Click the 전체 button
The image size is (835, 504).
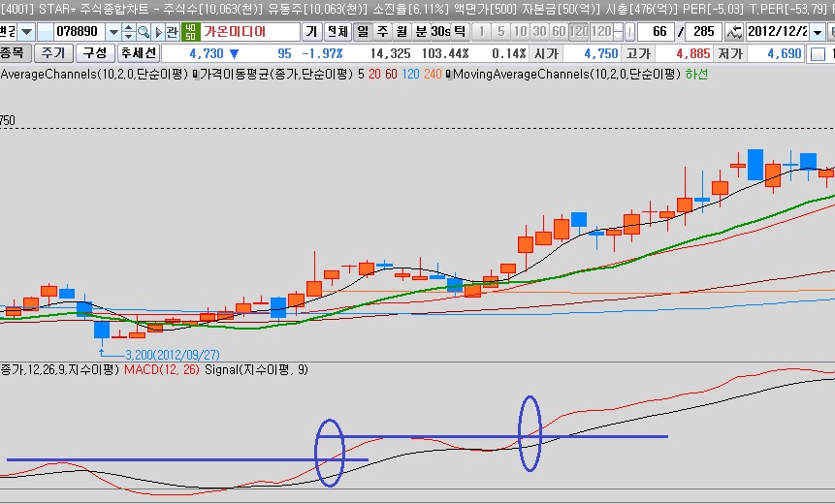pyautogui.click(x=336, y=31)
